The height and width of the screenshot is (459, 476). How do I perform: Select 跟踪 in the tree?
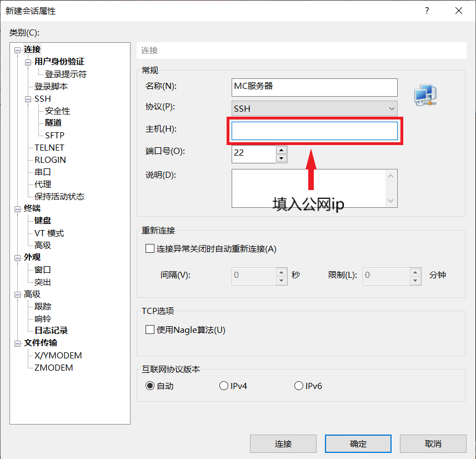(43, 307)
